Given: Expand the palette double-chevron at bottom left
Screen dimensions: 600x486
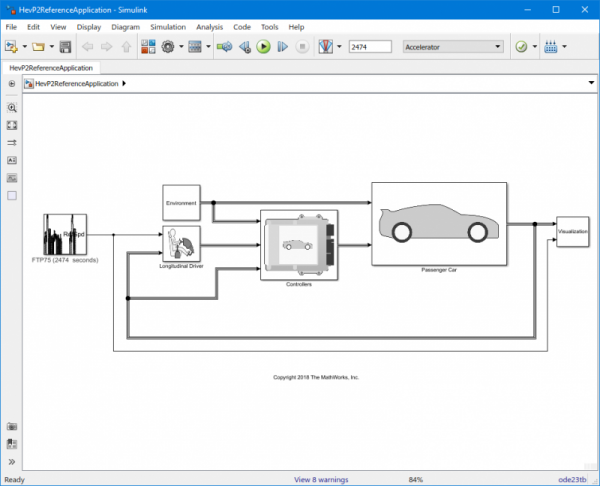Looking at the screenshot, I should click(12, 462).
